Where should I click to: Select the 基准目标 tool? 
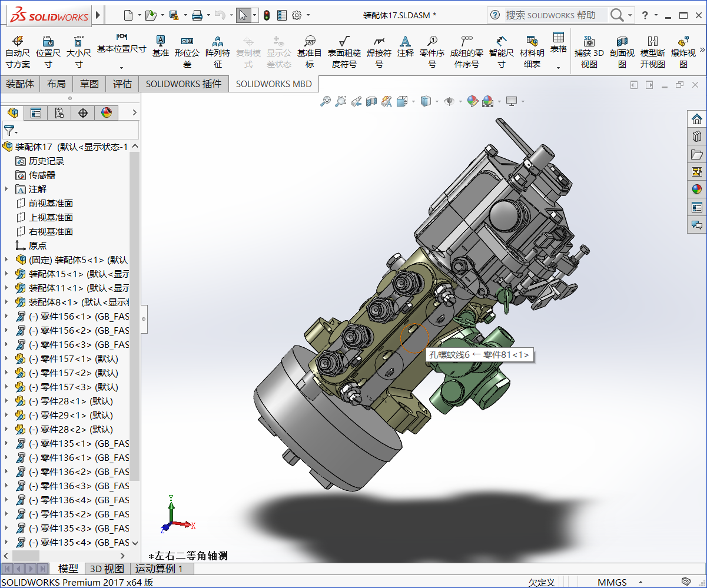pyautogui.click(x=310, y=51)
